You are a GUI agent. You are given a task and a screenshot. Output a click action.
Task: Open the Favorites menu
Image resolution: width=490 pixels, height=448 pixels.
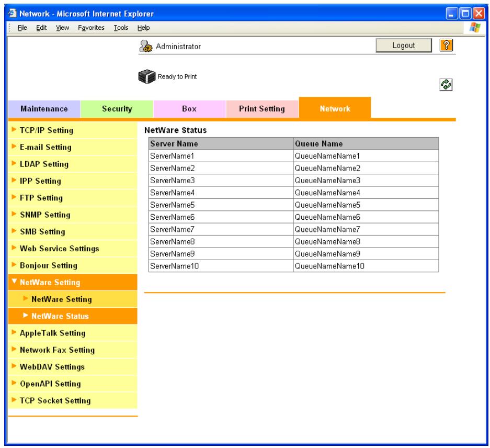coord(91,28)
